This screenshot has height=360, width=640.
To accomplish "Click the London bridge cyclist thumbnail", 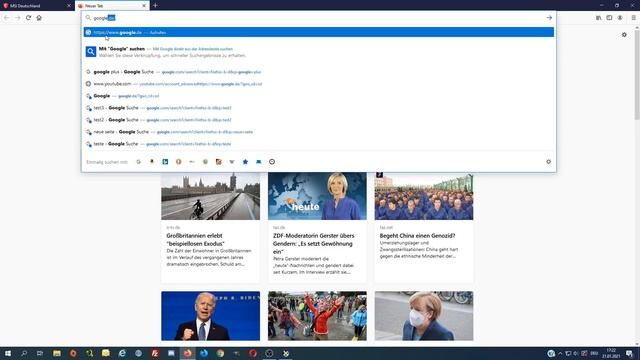I will click(x=210, y=196).
